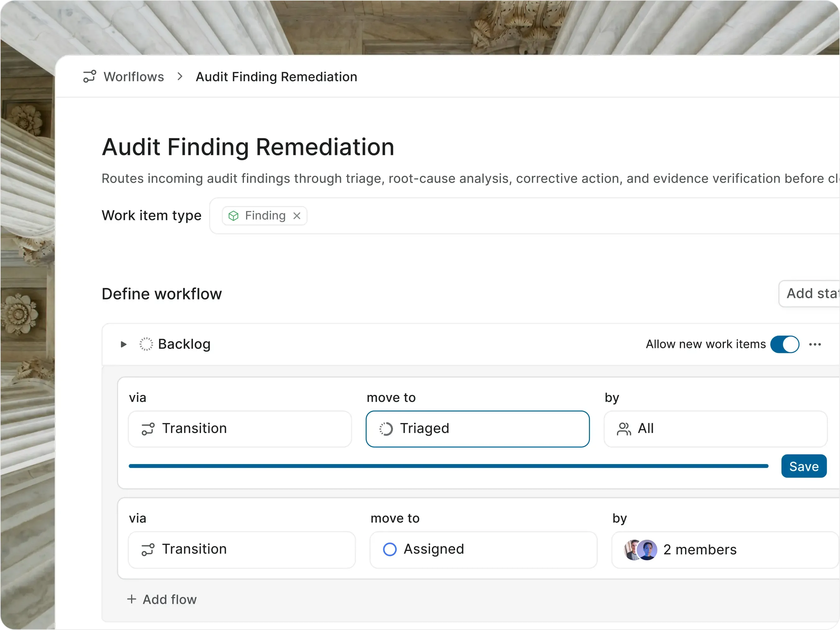Screen dimensions: 840x630
Task: Click the Work item type label
Action: pos(152,215)
